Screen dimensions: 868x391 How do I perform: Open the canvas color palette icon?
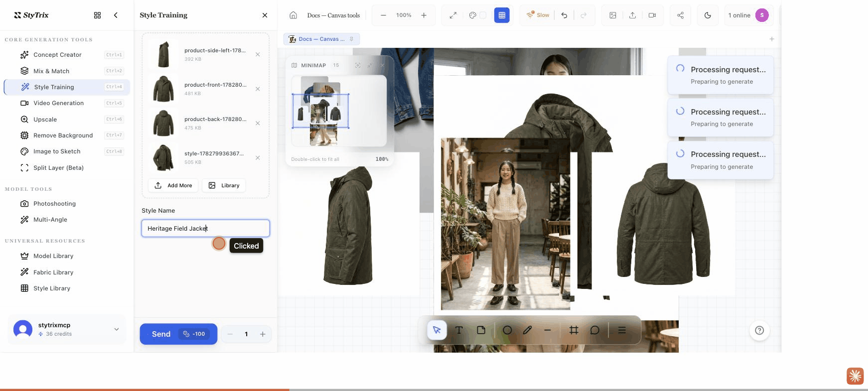point(473,15)
